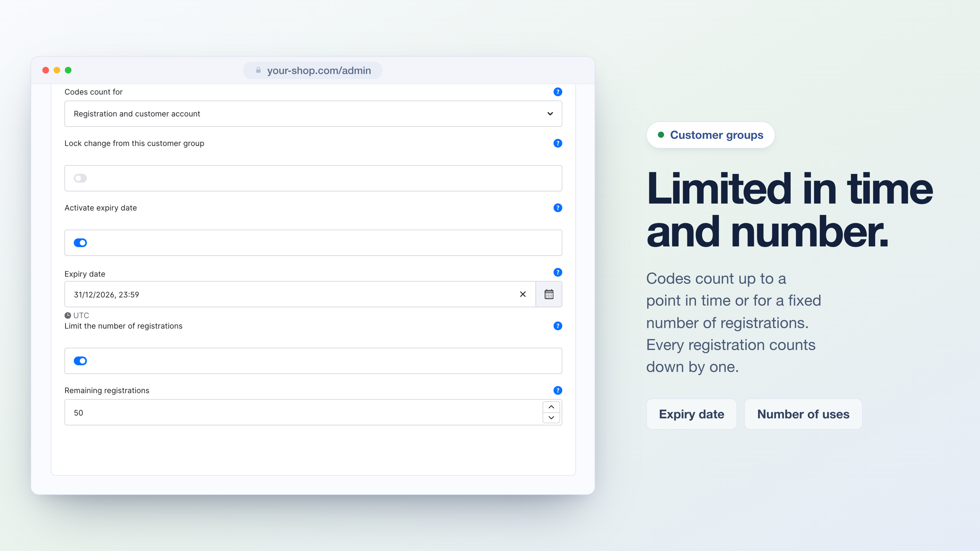Disable the Activate expiry date switch

[x=80, y=243]
